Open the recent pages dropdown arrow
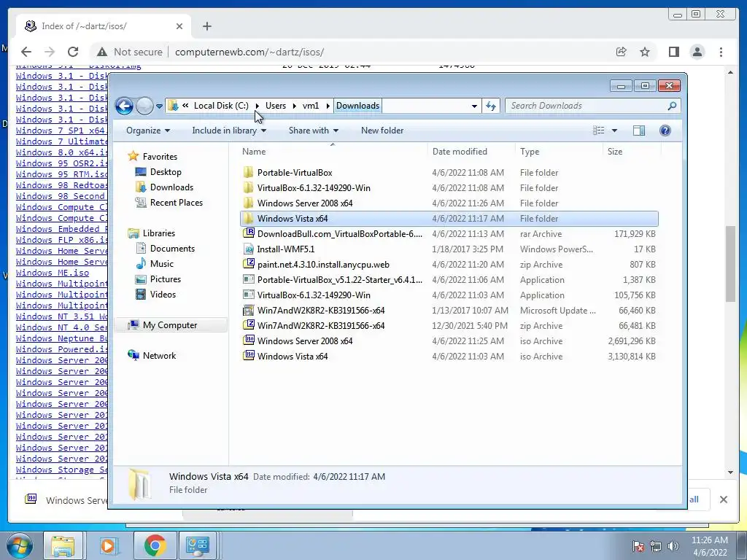The height and width of the screenshot is (560, 747). [159, 106]
